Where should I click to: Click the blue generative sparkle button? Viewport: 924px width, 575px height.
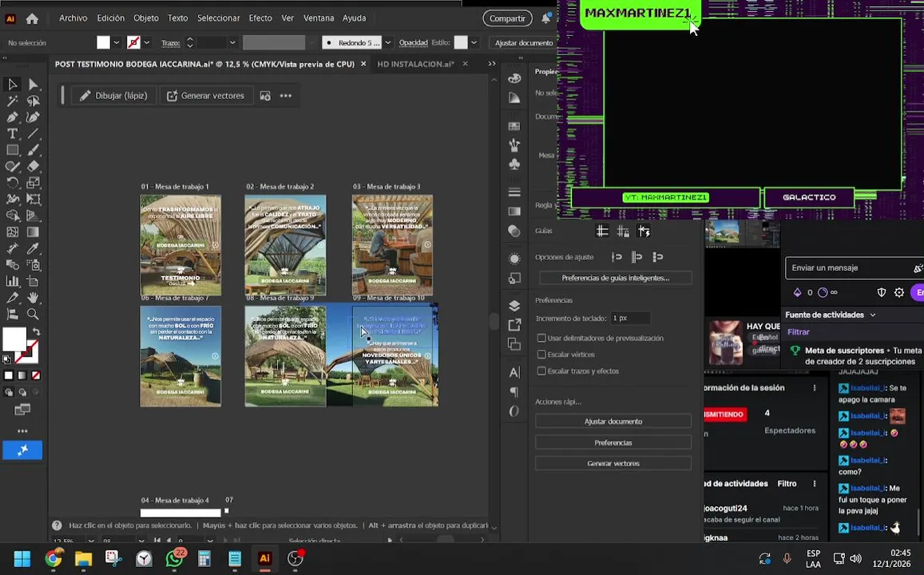pos(22,450)
